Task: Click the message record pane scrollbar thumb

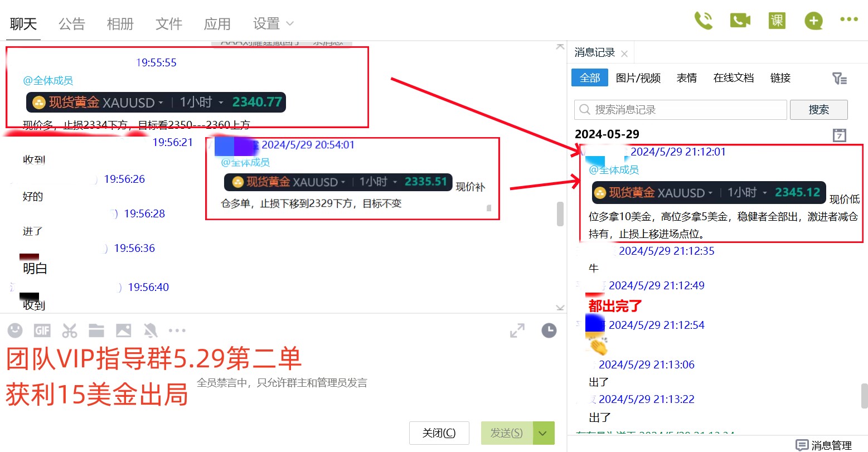Action: click(864, 396)
